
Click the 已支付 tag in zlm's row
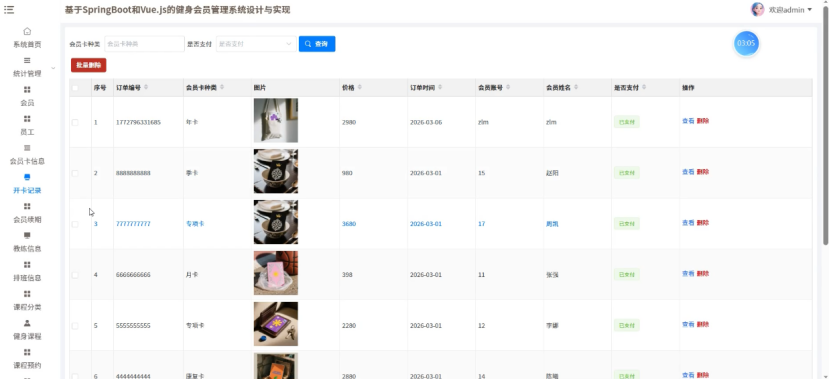[627, 122]
